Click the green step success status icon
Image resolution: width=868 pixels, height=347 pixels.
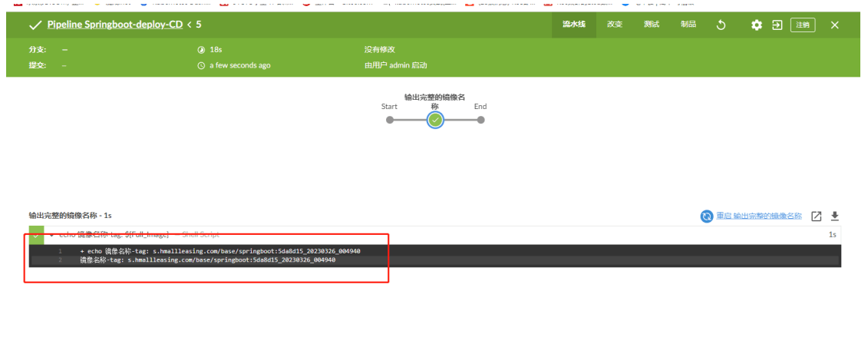36,235
